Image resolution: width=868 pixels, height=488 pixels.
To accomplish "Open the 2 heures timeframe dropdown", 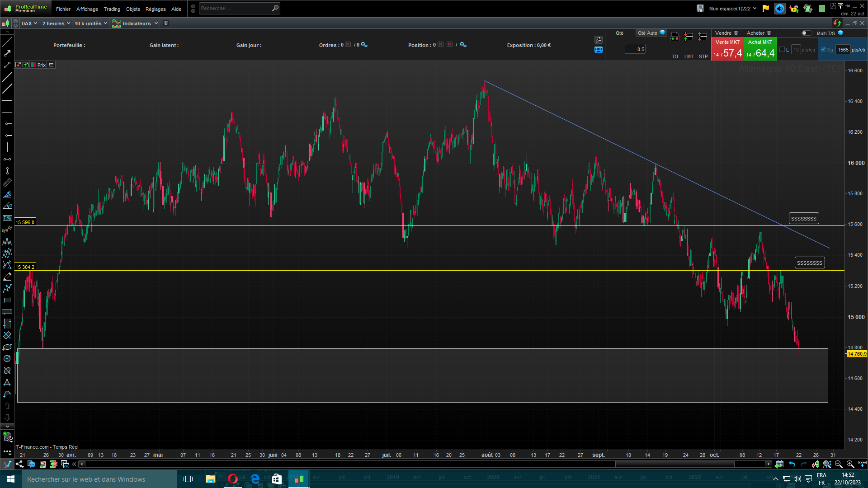I will coord(56,23).
